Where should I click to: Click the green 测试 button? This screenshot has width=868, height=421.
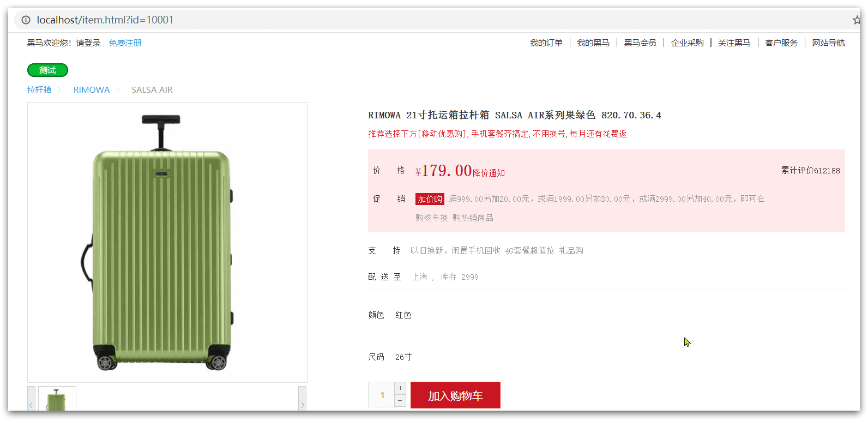47,70
